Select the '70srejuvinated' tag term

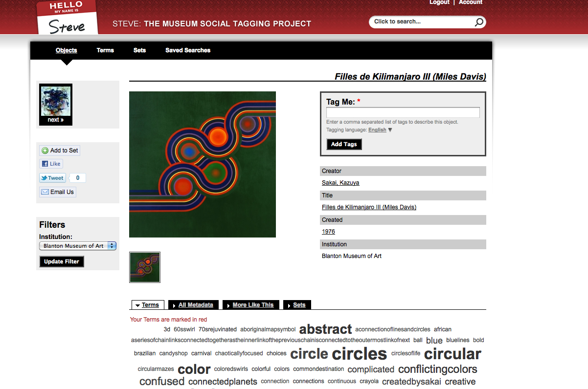pyautogui.click(x=218, y=329)
